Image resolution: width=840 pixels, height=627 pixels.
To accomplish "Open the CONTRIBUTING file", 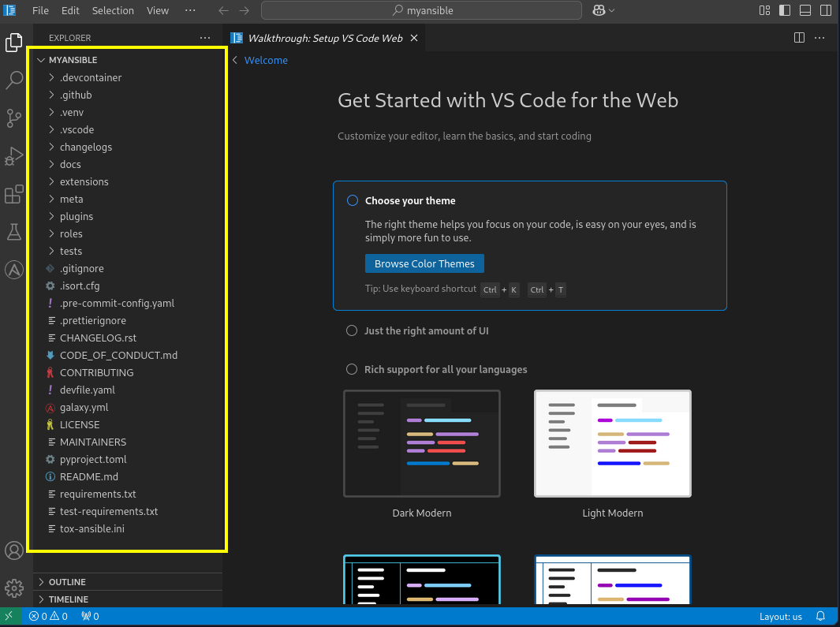I will click(129, 372).
